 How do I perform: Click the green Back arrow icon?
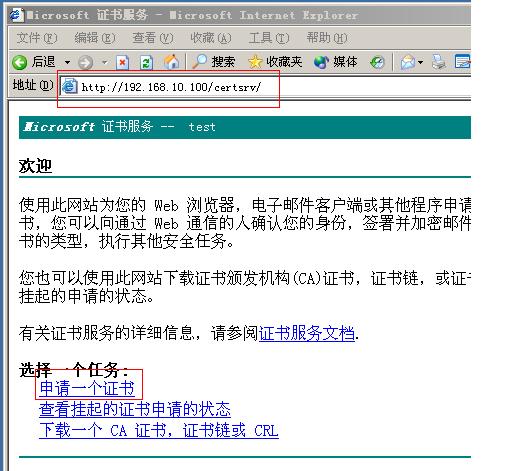point(19,62)
